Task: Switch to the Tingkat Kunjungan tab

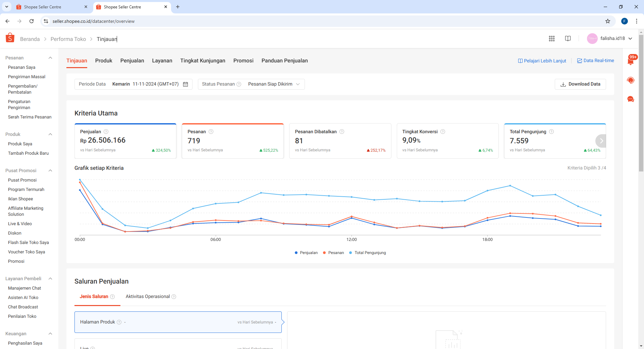Action: (203, 61)
